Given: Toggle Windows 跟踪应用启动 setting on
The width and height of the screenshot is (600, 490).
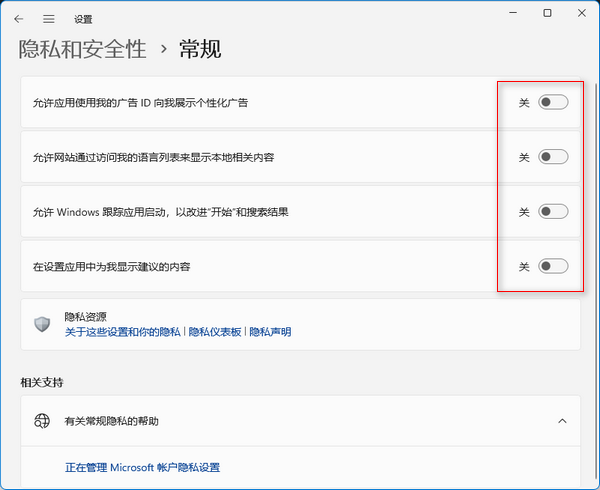Looking at the screenshot, I should coord(552,211).
